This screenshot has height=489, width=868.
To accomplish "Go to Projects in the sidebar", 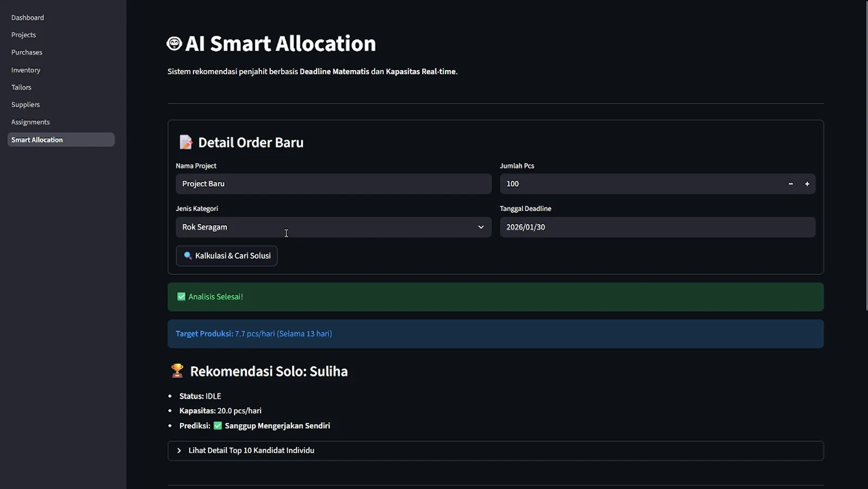I will 23,35.
